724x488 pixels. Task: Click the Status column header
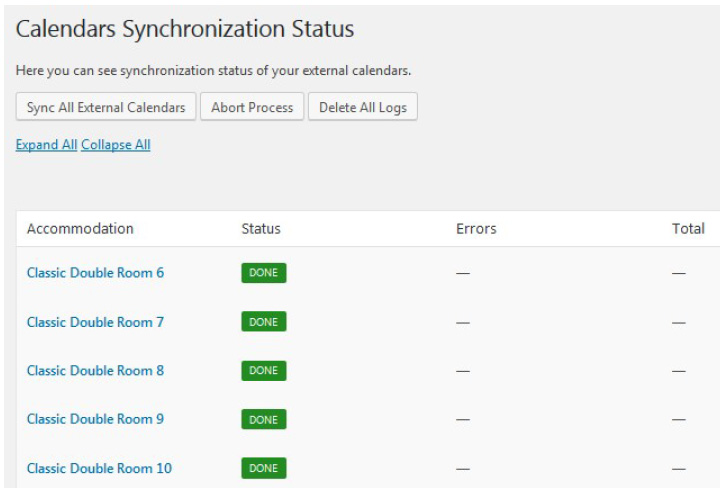point(261,229)
